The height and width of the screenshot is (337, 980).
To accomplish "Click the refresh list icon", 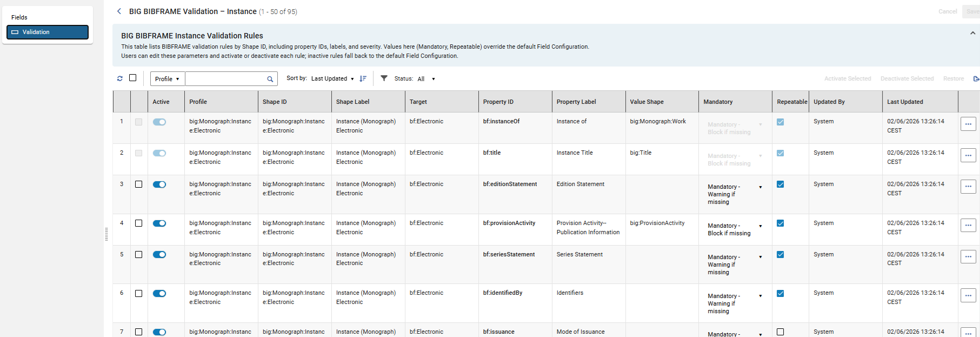I will 120,78.
